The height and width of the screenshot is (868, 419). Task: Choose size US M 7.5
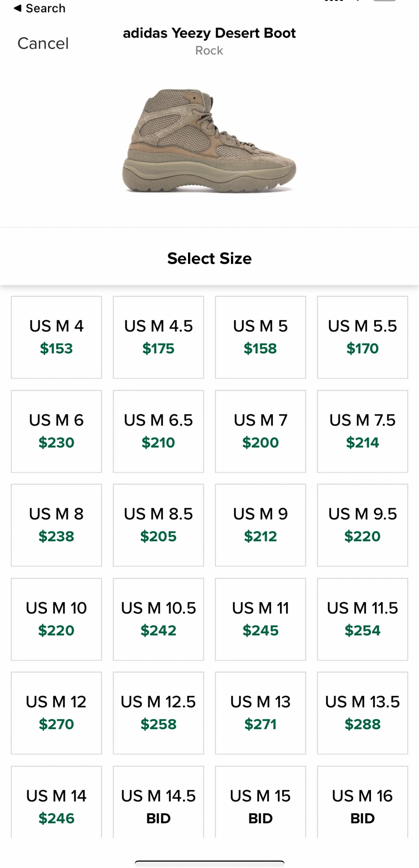click(x=362, y=431)
